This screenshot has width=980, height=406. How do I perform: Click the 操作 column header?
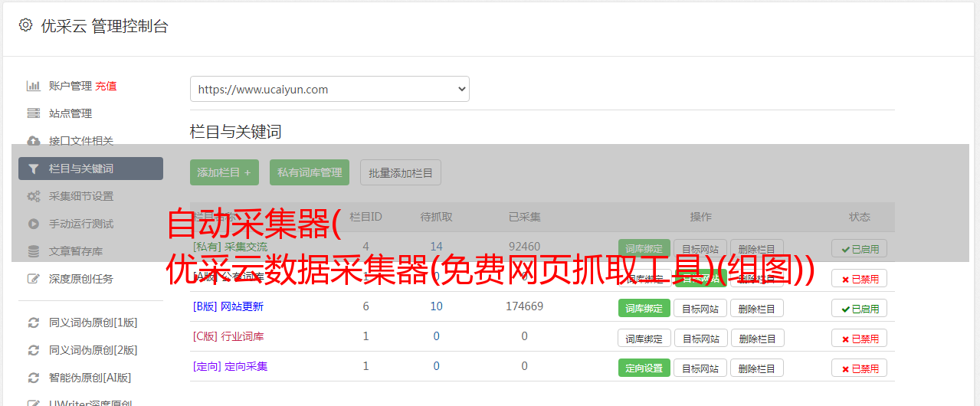click(x=700, y=217)
